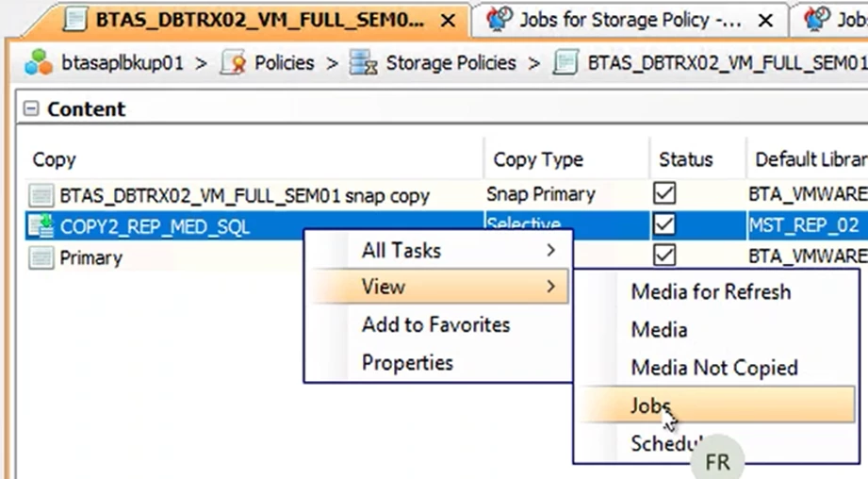The width and height of the screenshot is (868, 479).
Task: Choose Properties in the context menu
Action: (407, 362)
